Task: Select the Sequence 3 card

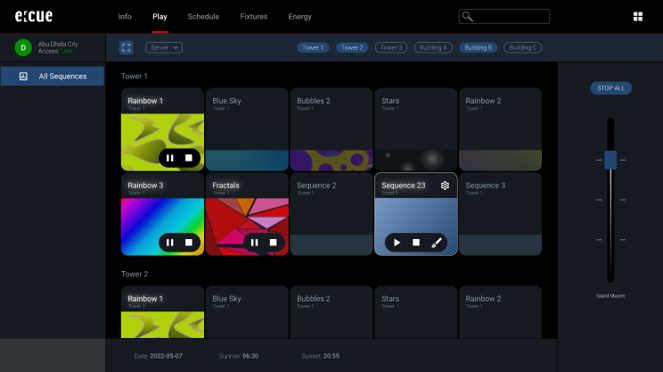Action: (500, 214)
